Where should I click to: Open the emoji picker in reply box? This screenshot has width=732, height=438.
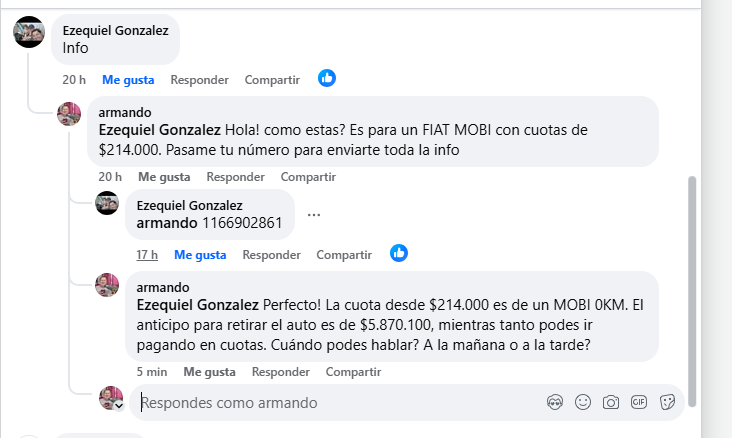[x=583, y=402]
